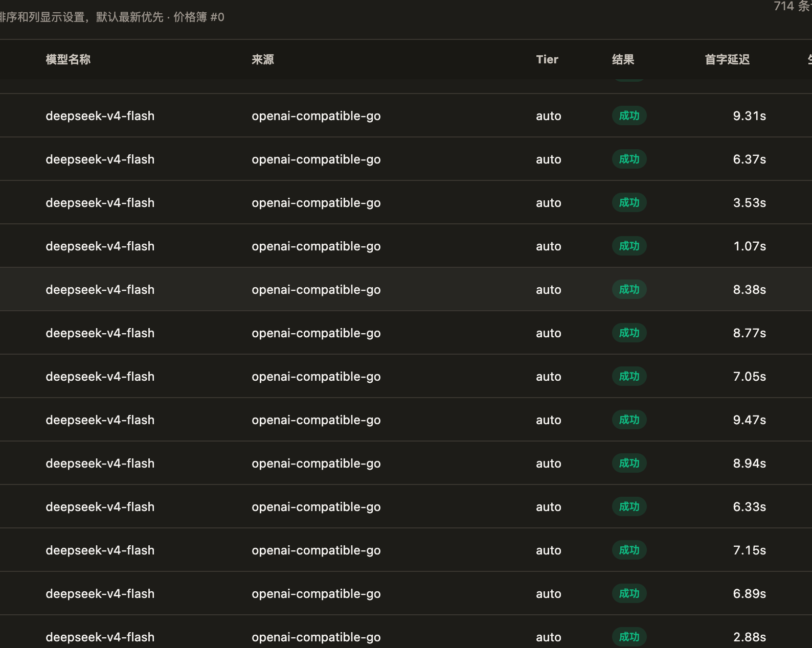This screenshot has height=648, width=812.
Task: Click openai-compatible-go in the 2.88s row
Action: pos(316,637)
